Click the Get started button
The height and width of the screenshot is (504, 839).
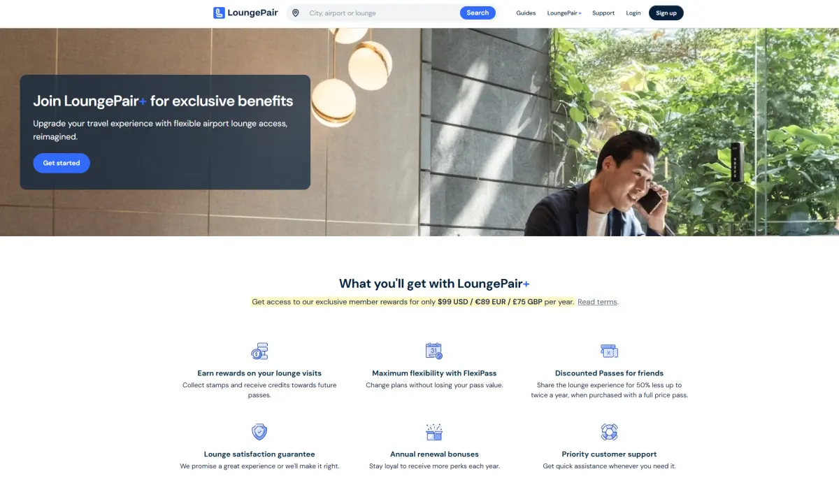[x=62, y=163]
